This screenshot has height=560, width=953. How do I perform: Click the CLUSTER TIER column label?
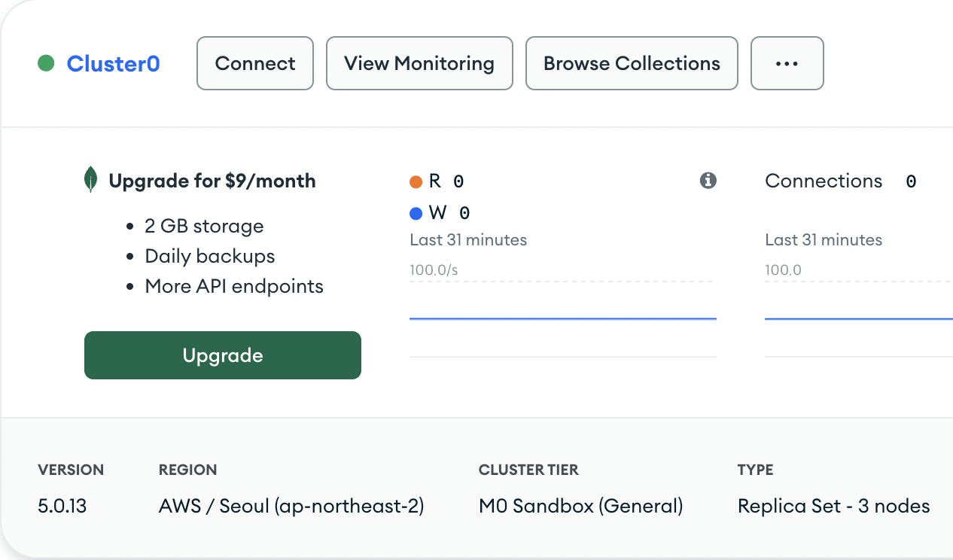tap(528, 470)
